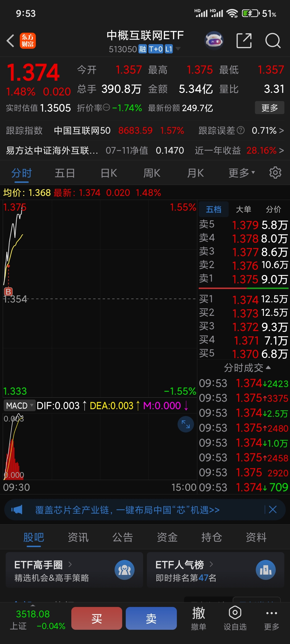Tap the 1.374 ↓2423 trade tick row
290x644 pixels.
tap(243, 383)
